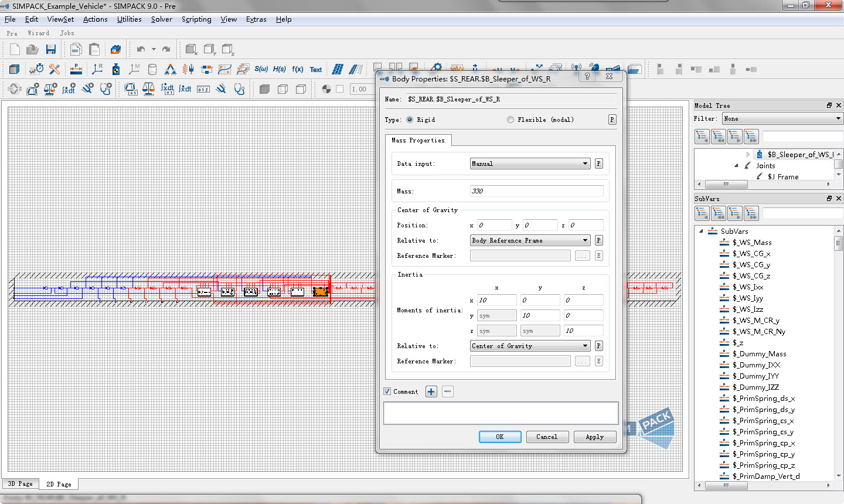Click the P button beside Flexible (modal)
The image size is (844, 504).
click(612, 120)
